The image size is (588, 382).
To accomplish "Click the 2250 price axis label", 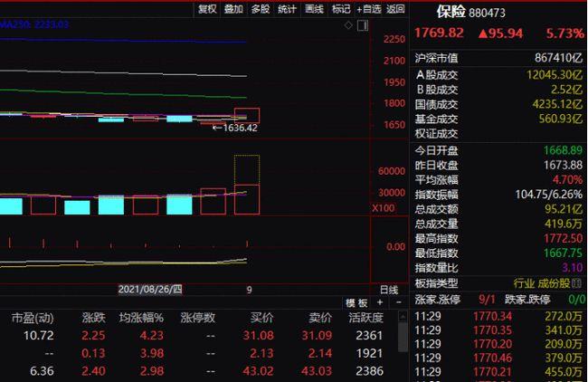I will 394,39.
